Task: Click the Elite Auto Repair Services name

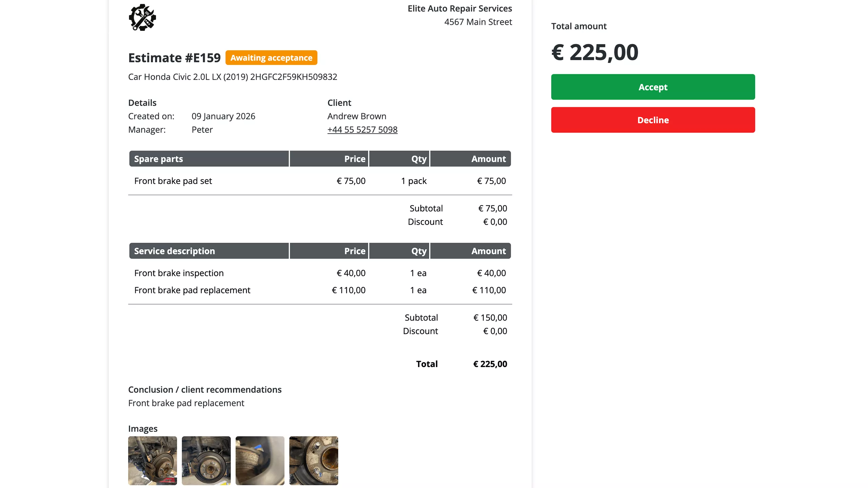Action: pyautogui.click(x=459, y=8)
